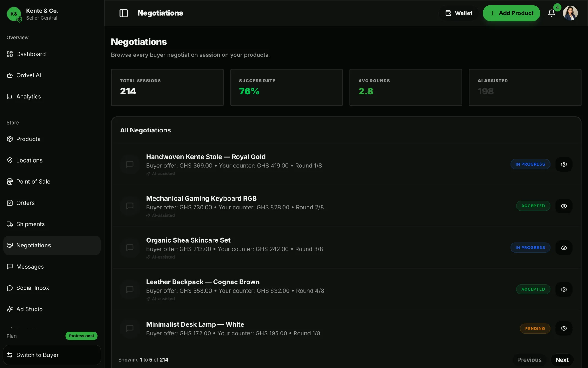Click chat icon beside Organic Shea Skincare Set

coord(130,248)
